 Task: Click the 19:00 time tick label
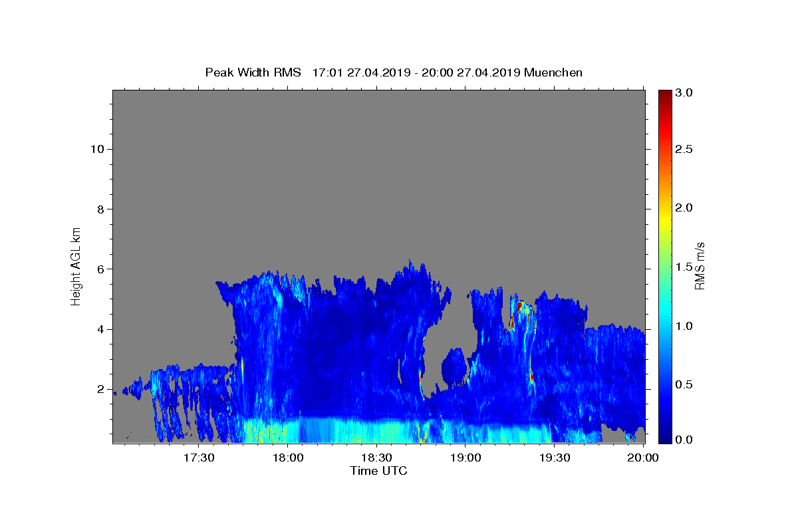coord(466,458)
